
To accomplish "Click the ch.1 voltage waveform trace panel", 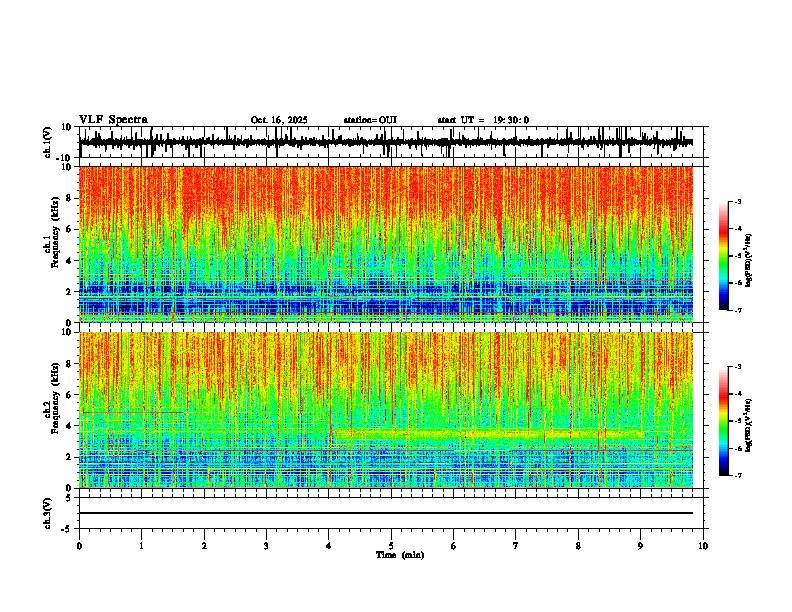I will 391,142.
